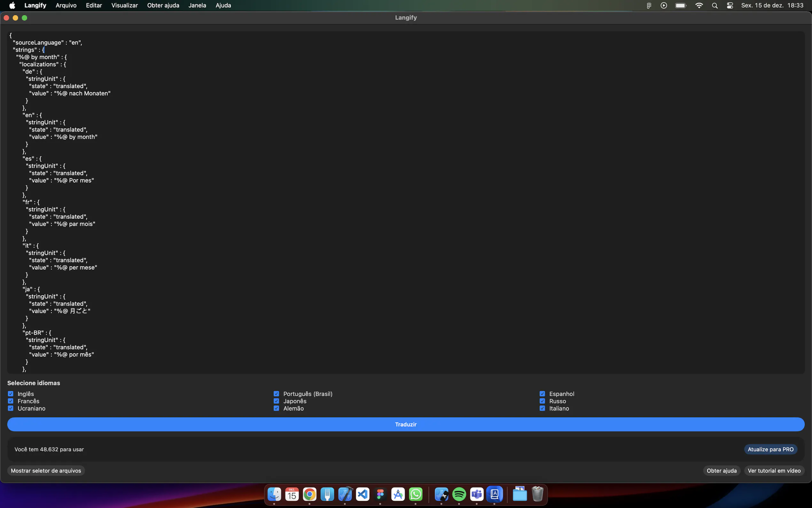Open Finder from the dock
812x508 pixels.
pos(274,494)
